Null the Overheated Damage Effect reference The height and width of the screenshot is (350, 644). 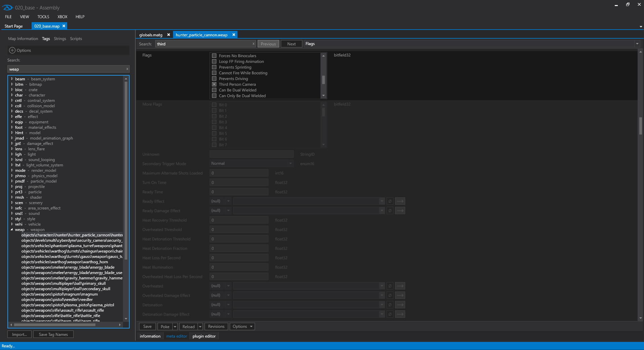(390, 295)
